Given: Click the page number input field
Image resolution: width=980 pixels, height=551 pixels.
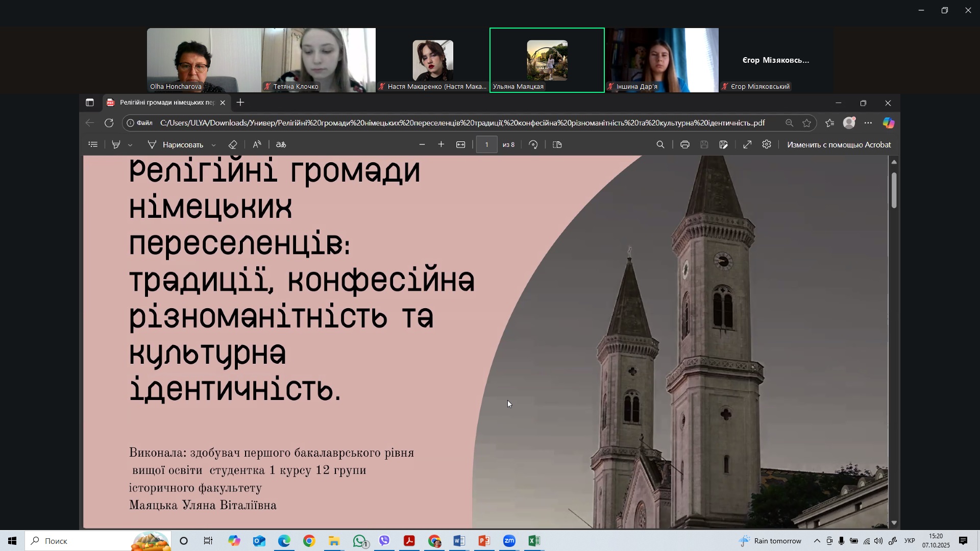Looking at the screenshot, I should (486, 145).
